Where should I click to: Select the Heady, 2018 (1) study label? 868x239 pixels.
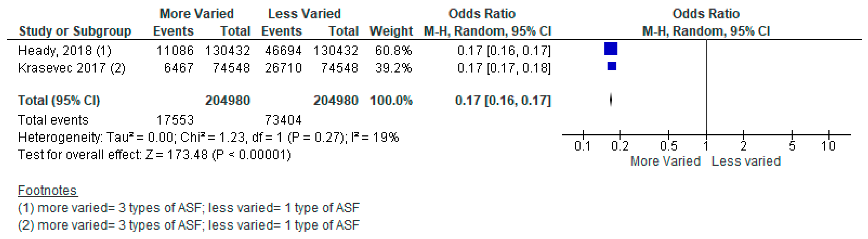(x=64, y=51)
